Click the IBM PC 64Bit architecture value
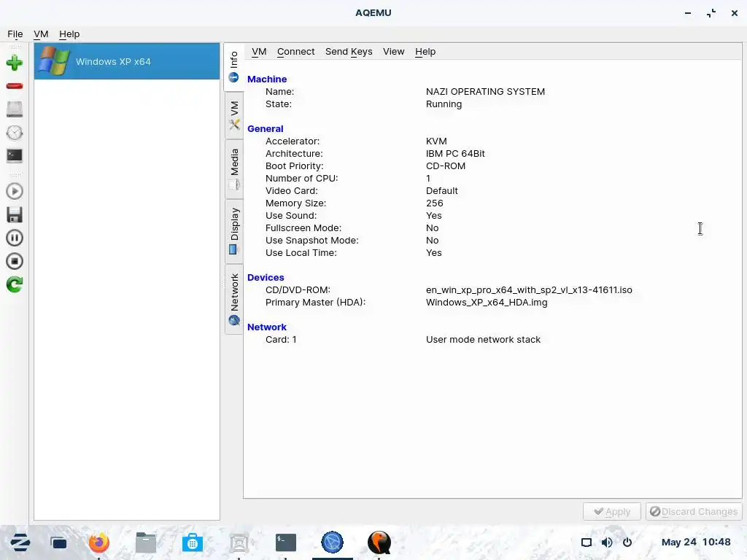The image size is (747, 560). click(x=455, y=153)
